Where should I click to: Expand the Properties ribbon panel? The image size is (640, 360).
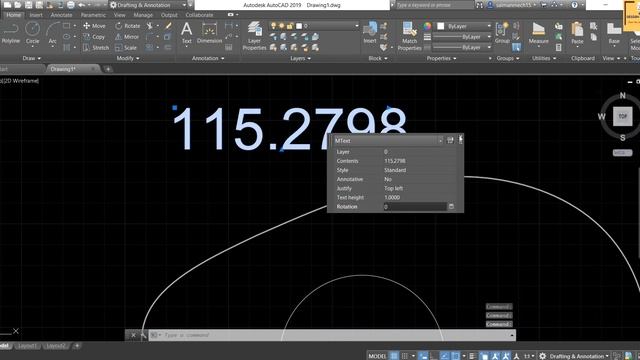[441, 58]
